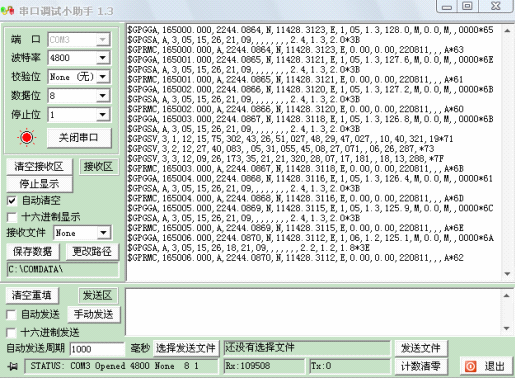Click the 清空重填 button
Image resolution: width=515 pixels, height=379 pixels.
(32, 295)
